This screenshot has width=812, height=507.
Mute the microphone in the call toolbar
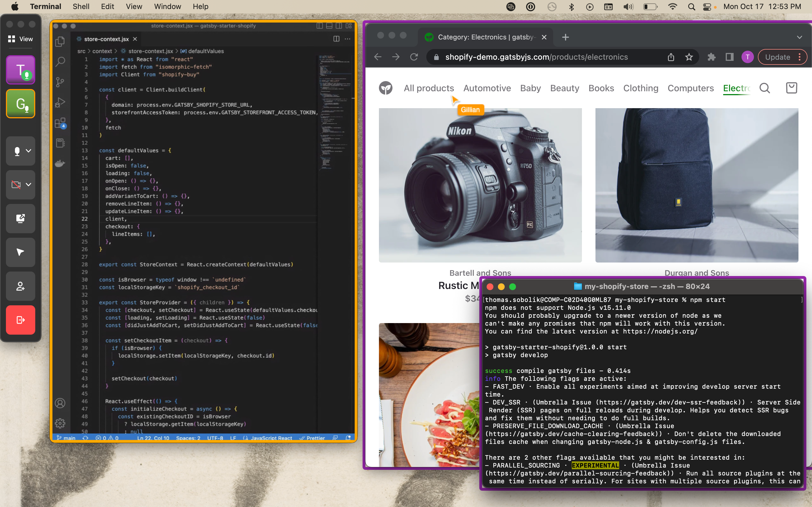[x=17, y=151]
